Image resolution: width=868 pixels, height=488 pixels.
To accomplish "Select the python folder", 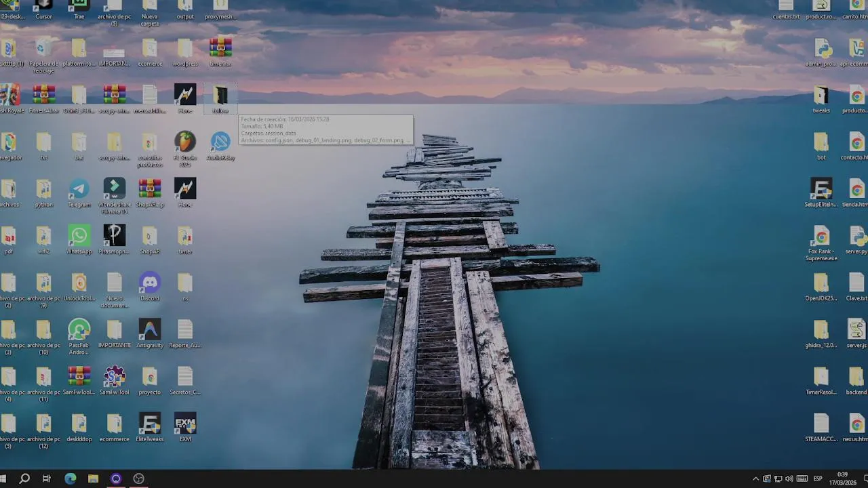I will (43, 192).
